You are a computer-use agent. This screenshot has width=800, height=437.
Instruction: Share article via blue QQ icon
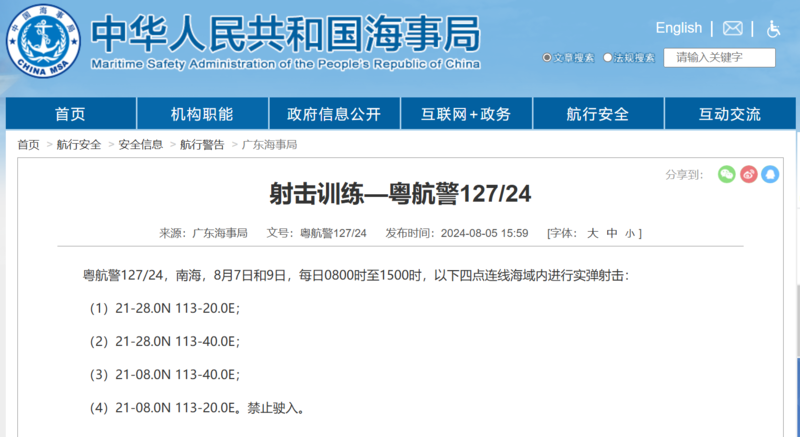pyautogui.click(x=770, y=174)
